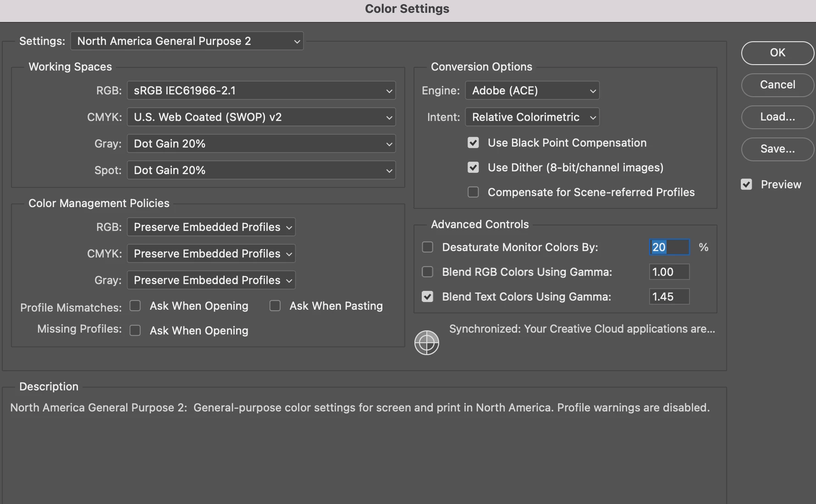This screenshot has height=504, width=816.
Task: Toggle Use Dither (8-bit/channel images)
Action: click(x=473, y=168)
